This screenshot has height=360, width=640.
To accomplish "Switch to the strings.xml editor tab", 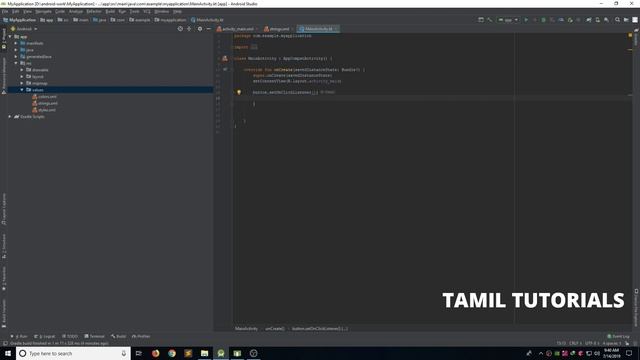I will [279, 29].
